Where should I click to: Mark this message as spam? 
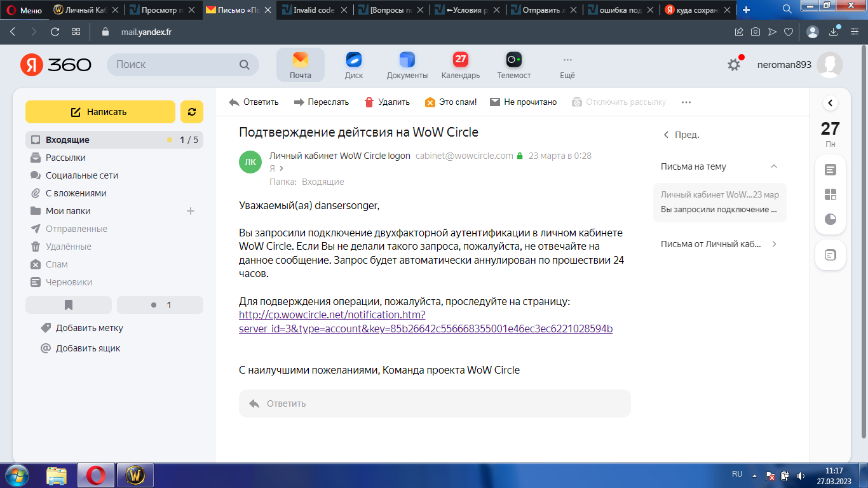point(451,102)
